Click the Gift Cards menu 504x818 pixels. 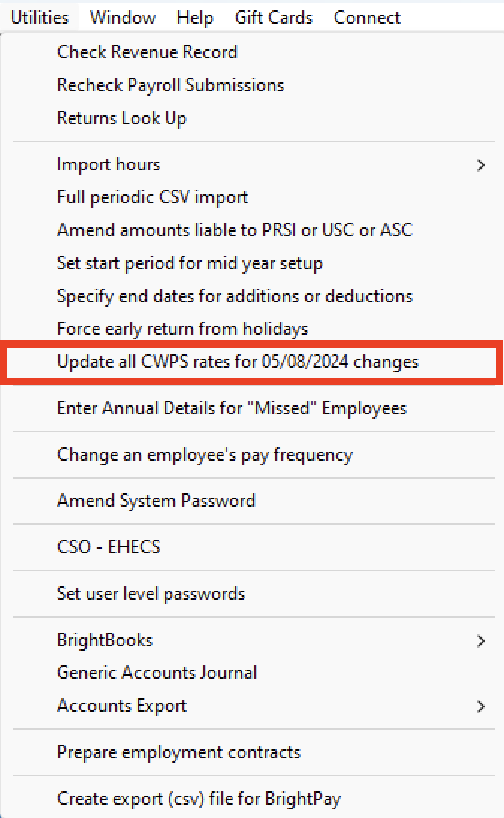274,17
